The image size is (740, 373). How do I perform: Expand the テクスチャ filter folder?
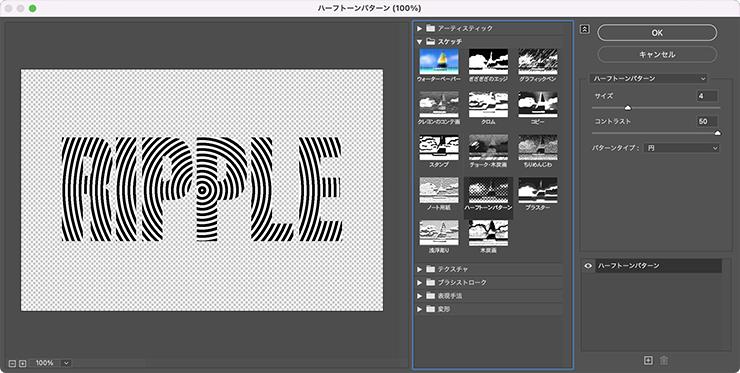pyautogui.click(x=419, y=269)
